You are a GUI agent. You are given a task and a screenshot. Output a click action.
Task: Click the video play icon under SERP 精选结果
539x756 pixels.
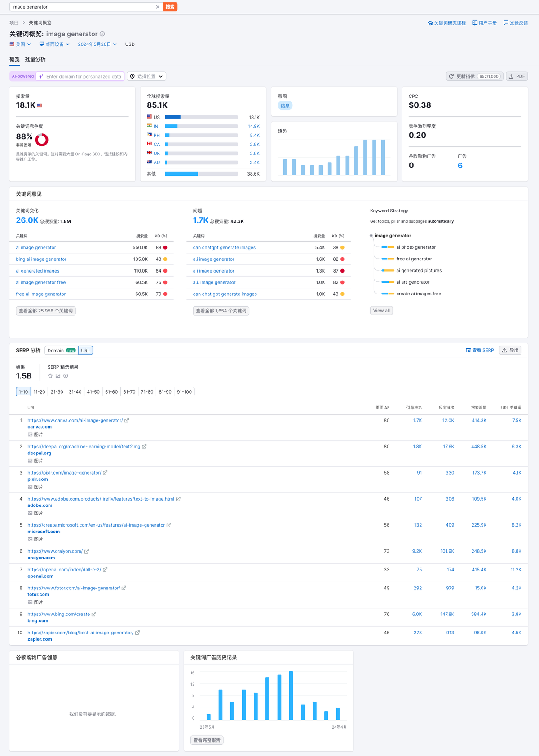66,376
